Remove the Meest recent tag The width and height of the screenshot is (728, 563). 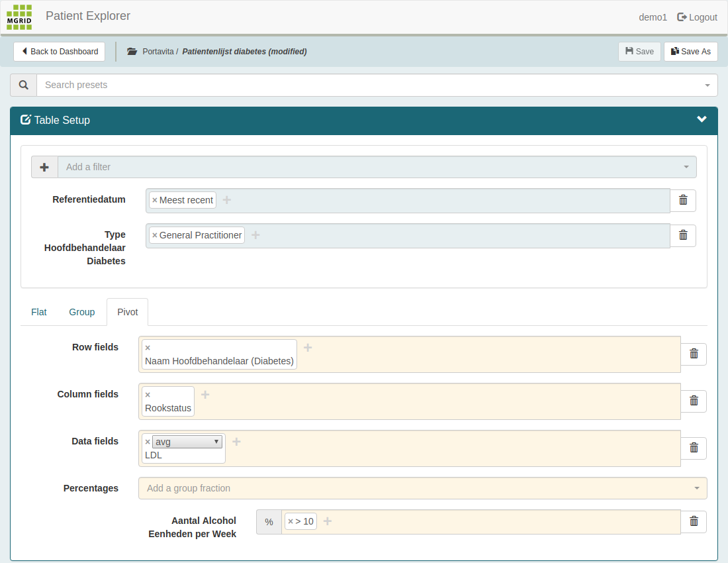pos(155,200)
